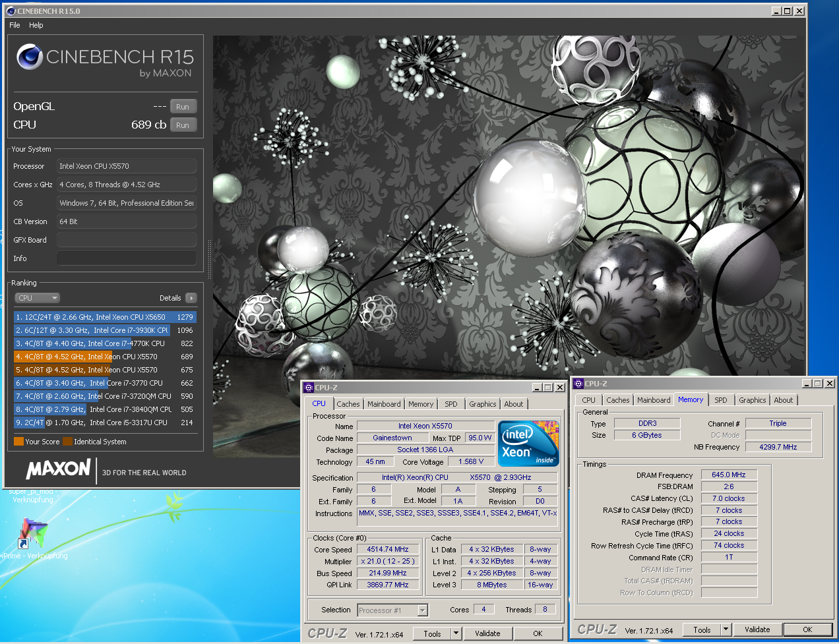Click the Bus Speed value 214.99 MHz
Screen dimensions: 839x644
coord(388,573)
